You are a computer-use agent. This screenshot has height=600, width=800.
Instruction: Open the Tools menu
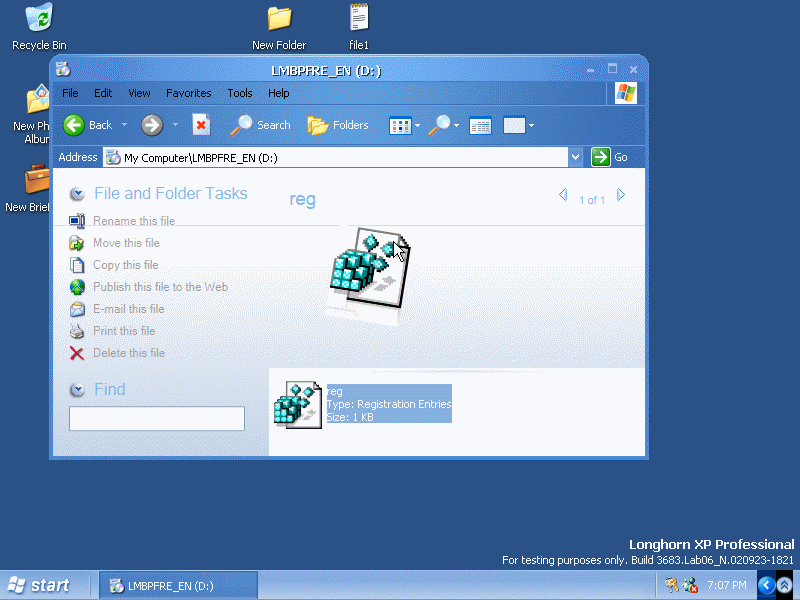tap(240, 93)
